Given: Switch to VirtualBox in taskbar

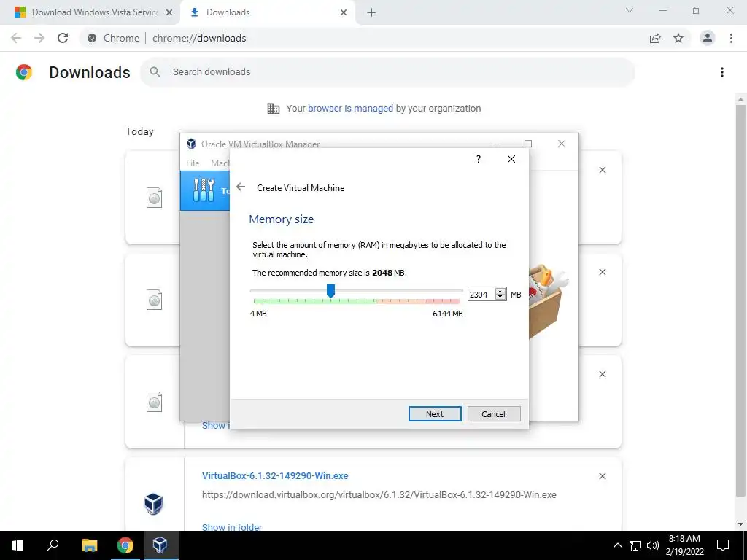Looking at the screenshot, I should [x=160, y=545].
